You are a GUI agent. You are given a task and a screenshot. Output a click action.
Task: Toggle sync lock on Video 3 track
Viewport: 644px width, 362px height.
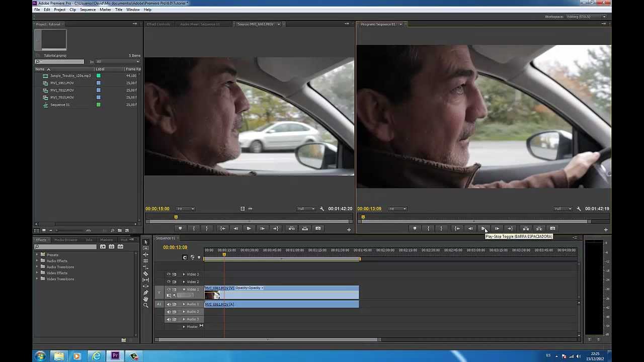point(175,274)
